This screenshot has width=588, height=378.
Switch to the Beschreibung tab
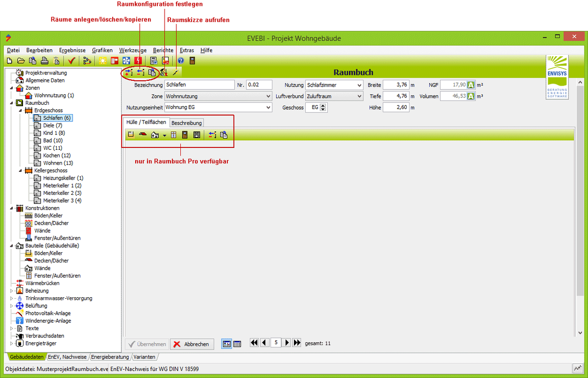(x=186, y=123)
